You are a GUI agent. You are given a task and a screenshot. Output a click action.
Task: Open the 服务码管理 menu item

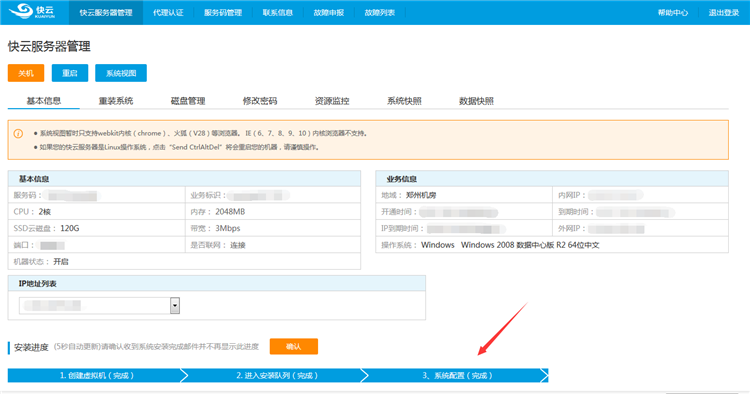(x=223, y=12)
